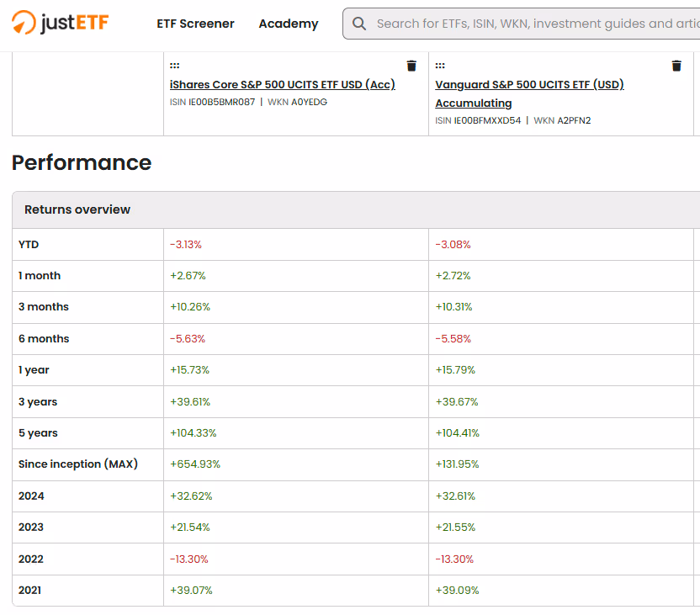Click the 5 years row label
The height and width of the screenshot is (615, 700).
click(38, 433)
